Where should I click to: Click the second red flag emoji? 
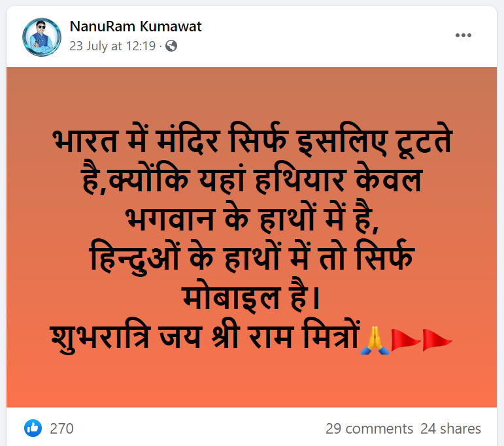[437, 340]
